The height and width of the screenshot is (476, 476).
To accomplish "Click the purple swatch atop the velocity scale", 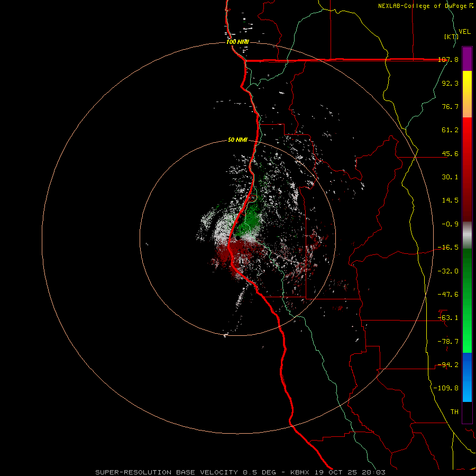I will pos(467,59).
